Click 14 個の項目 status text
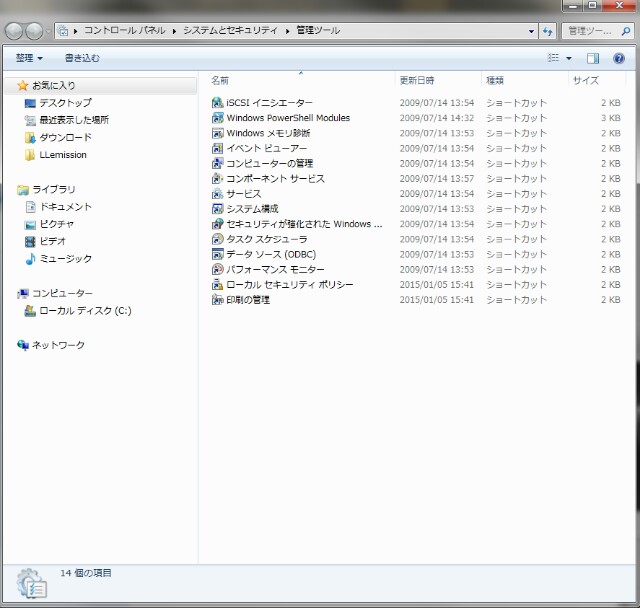Screen dimensions: 640x608 (86, 573)
